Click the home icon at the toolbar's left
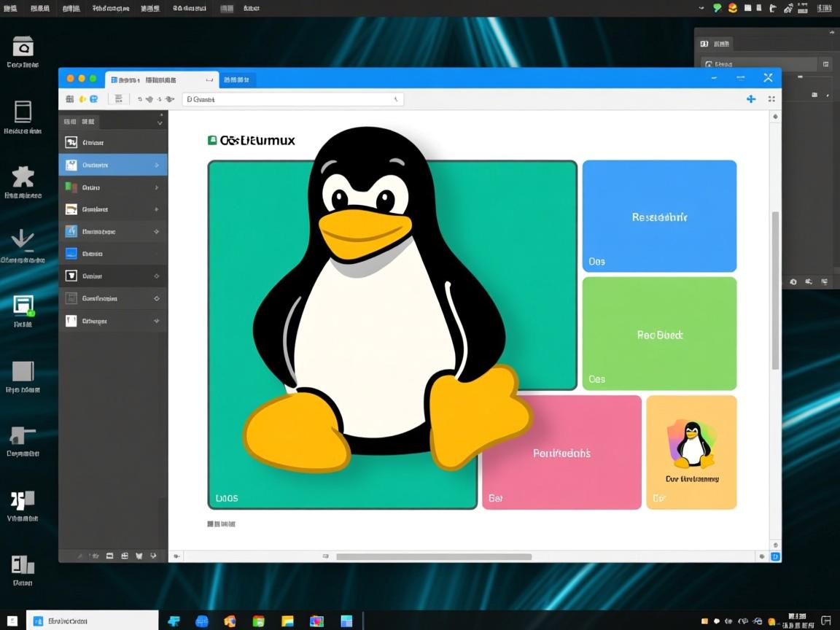Screen dimensions: 840x630 pos(69,98)
